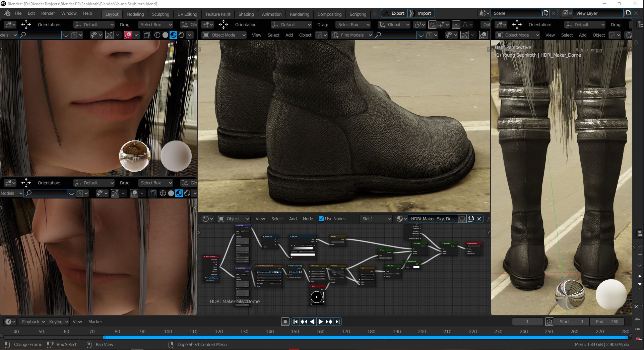Switch to the Sculpting workspace tab
644x350 pixels.
160,14
